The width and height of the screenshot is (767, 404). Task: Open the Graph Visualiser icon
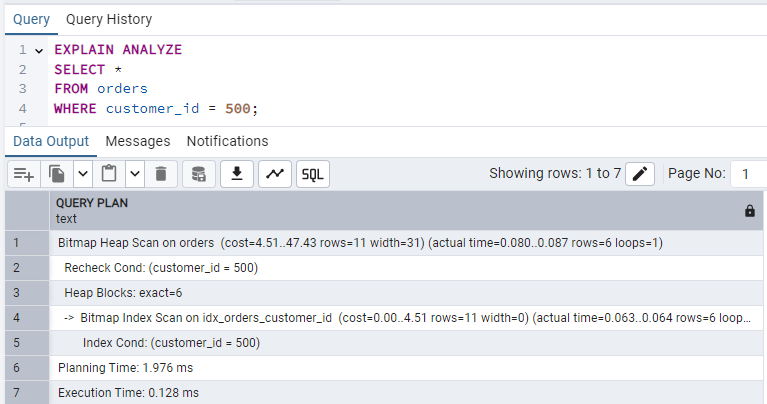click(275, 174)
